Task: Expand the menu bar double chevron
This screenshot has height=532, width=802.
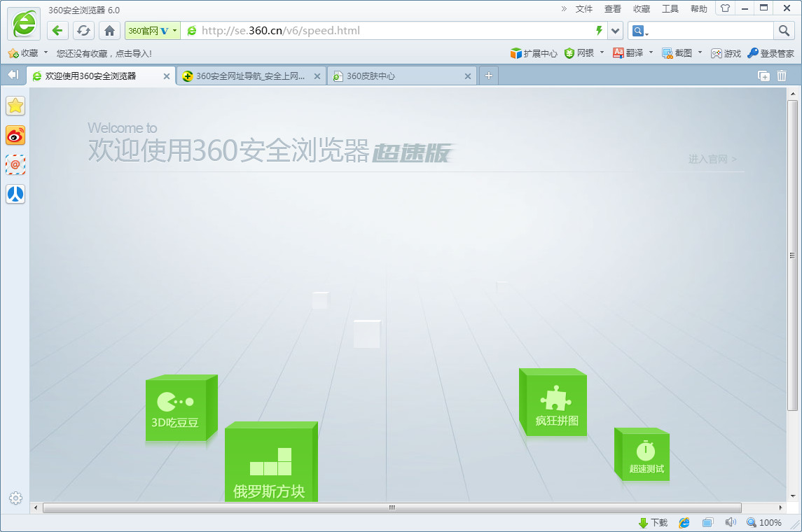Action: (564, 8)
